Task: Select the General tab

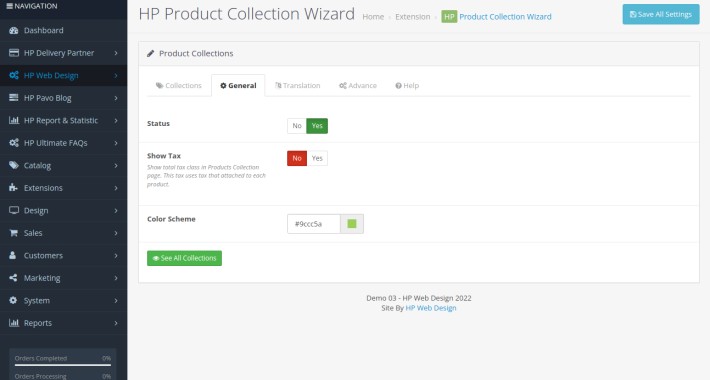Action: click(x=238, y=86)
